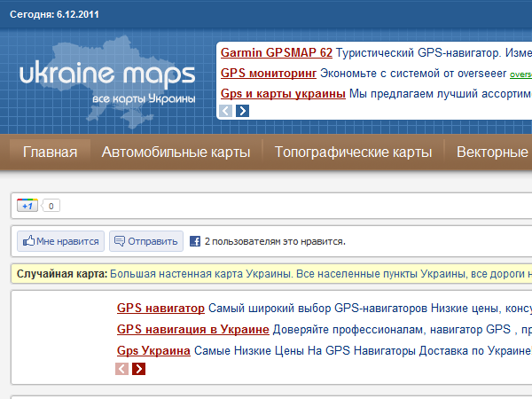This screenshot has height=399, width=532.
Task: Click the Facebook logo icon
Action: pyautogui.click(x=195, y=241)
